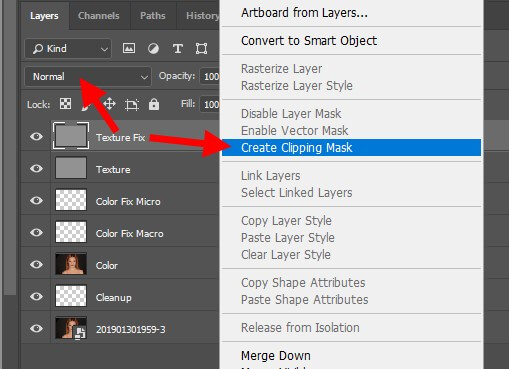The height and width of the screenshot is (369, 509).
Task: Switch to the Paths tab
Action: click(x=152, y=16)
